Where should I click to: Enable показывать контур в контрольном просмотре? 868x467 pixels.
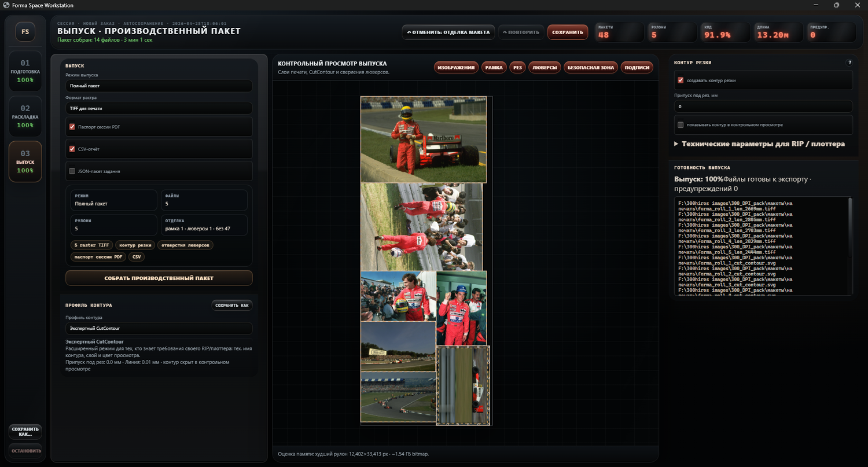[681, 125]
